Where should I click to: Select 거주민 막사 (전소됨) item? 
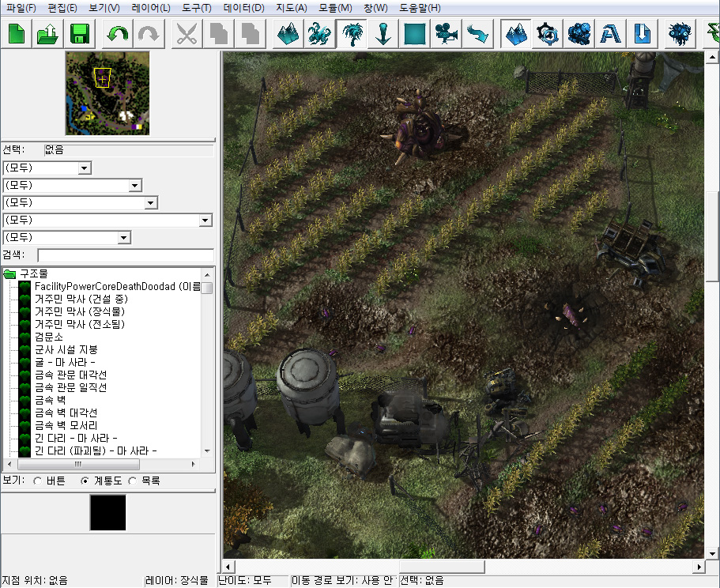pos(80,325)
